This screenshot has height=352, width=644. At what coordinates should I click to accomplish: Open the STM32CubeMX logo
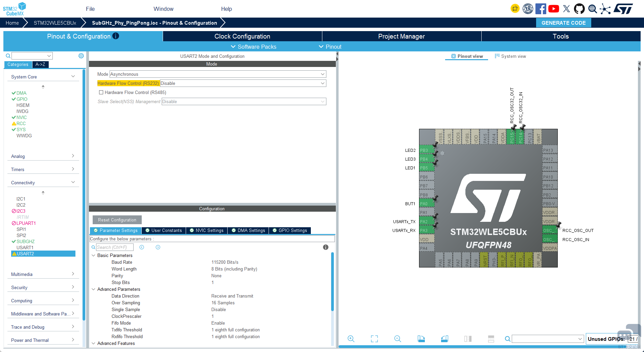pyautogui.click(x=15, y=9)
